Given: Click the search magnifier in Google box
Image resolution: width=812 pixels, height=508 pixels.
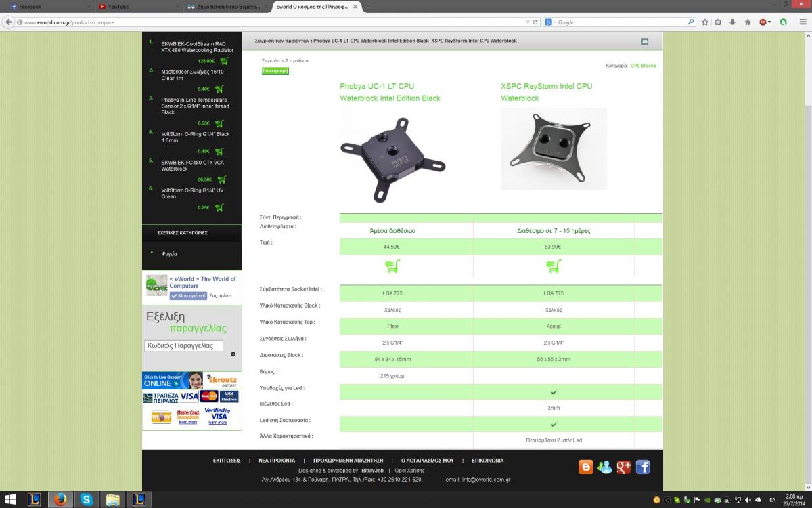Looking at the screenshot, I should (x=691, y=22).
